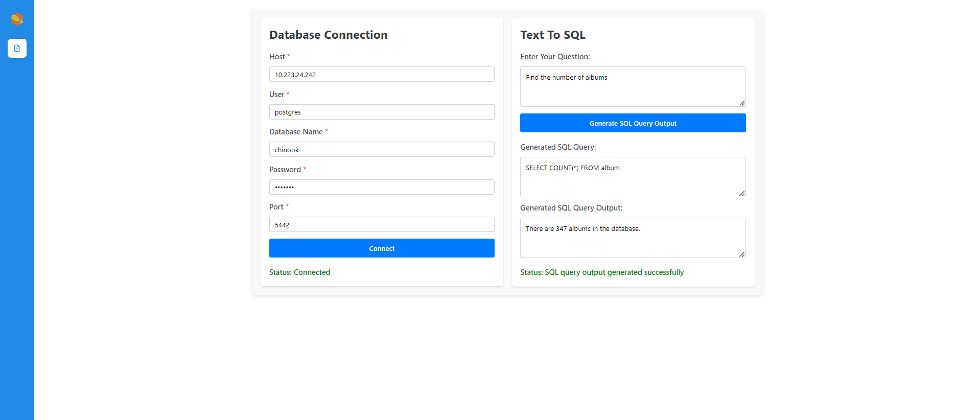Click resize handle of Generated SQL Query box
Screen dimensions: 980x420
click(x=742, y=194)
